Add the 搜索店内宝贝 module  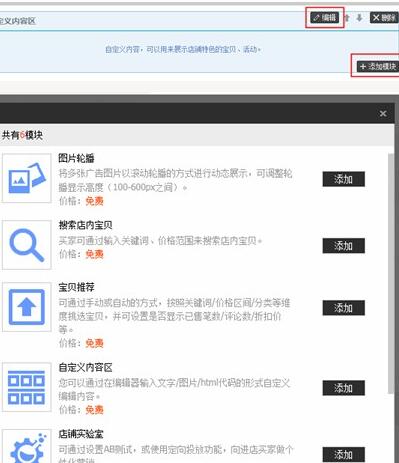tap(343, 246)
